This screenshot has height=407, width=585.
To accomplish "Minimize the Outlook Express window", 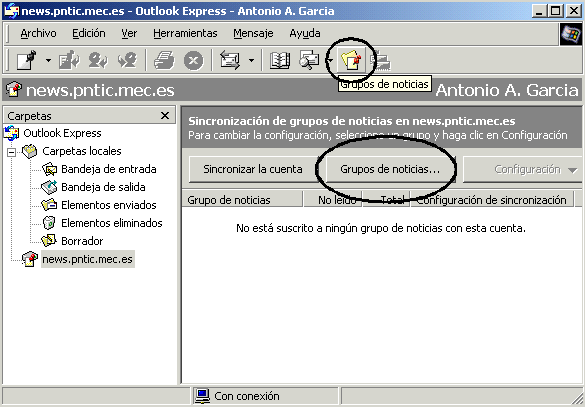I will point(539,11).
